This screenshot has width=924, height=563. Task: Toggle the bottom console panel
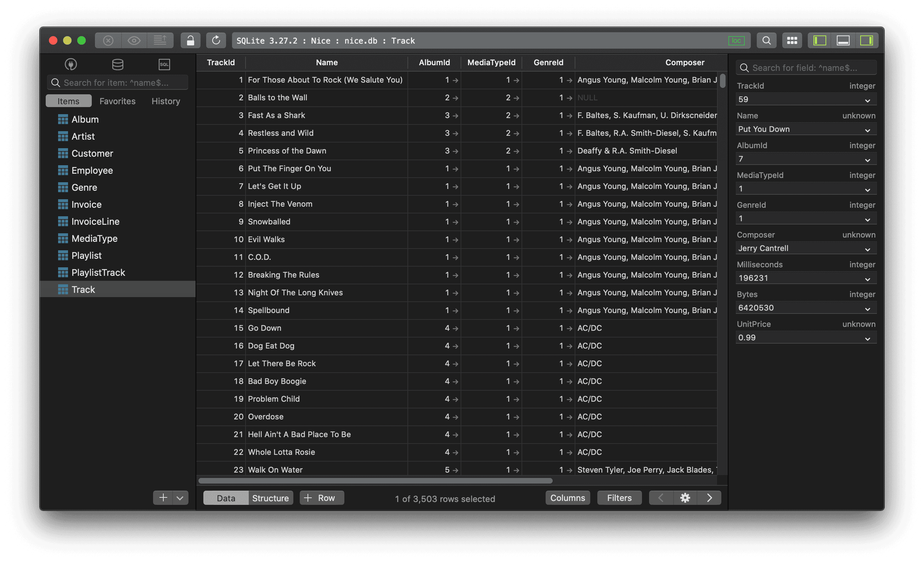[x=843, y=40]
